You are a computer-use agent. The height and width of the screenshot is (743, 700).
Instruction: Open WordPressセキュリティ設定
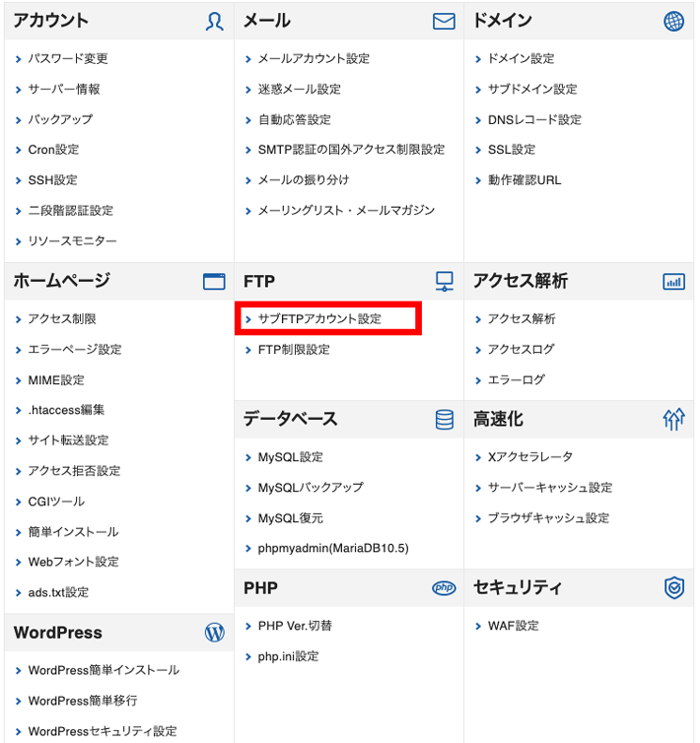pos(103,731)
